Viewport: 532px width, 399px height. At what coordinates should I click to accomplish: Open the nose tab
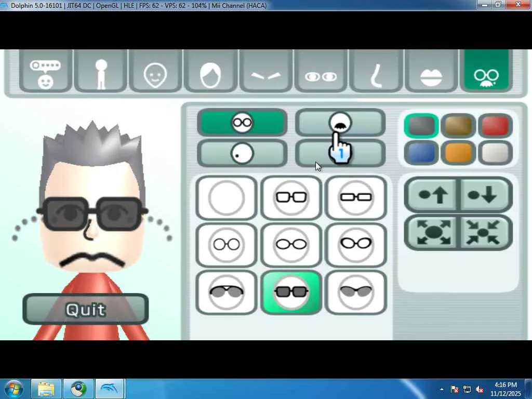[x=376, y=71]
